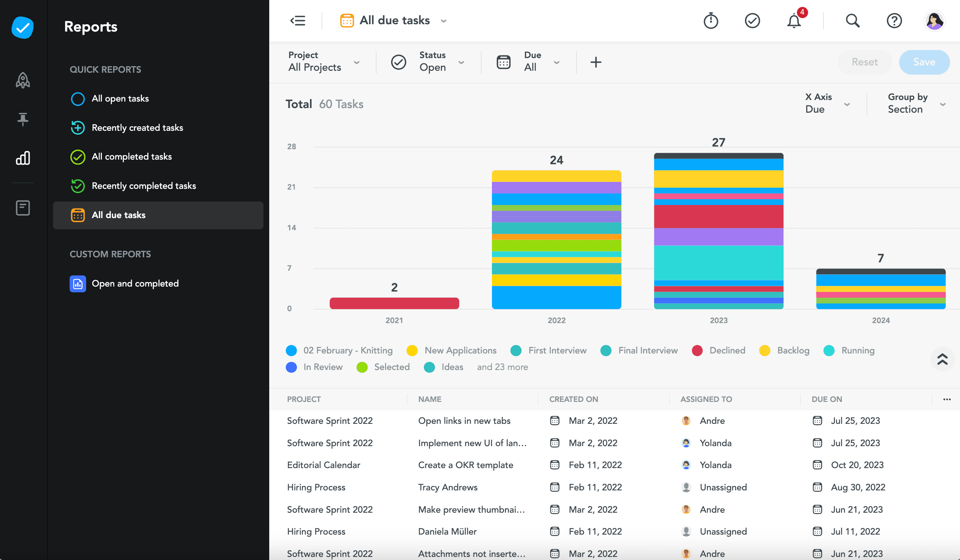Select the Open and completed custom report
960x560 pixels.
(135, 283)
